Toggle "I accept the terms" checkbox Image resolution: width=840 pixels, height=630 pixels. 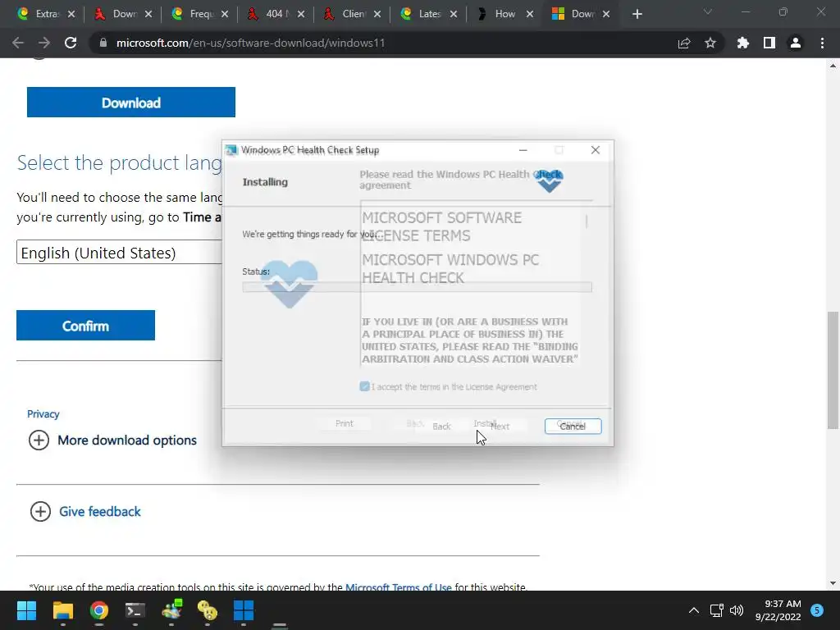tap(364, 387)
